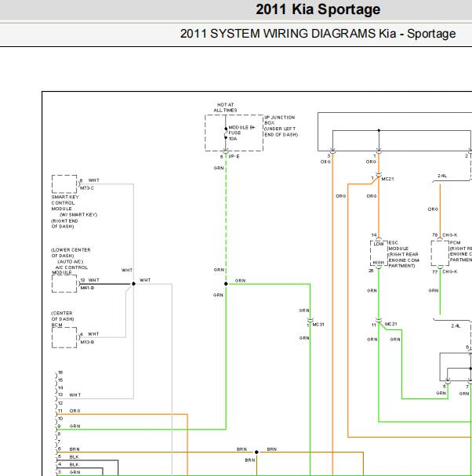The image size is (472, 476).
Task: Click the "13 WHT" pin on the bottom-left connector
Action: pyautogui.click(x=70, y=394)
